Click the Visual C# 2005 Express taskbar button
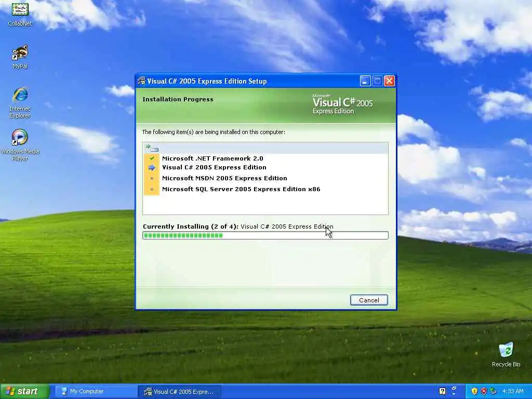The image size is (532, 399). click(x=180, y=392)
